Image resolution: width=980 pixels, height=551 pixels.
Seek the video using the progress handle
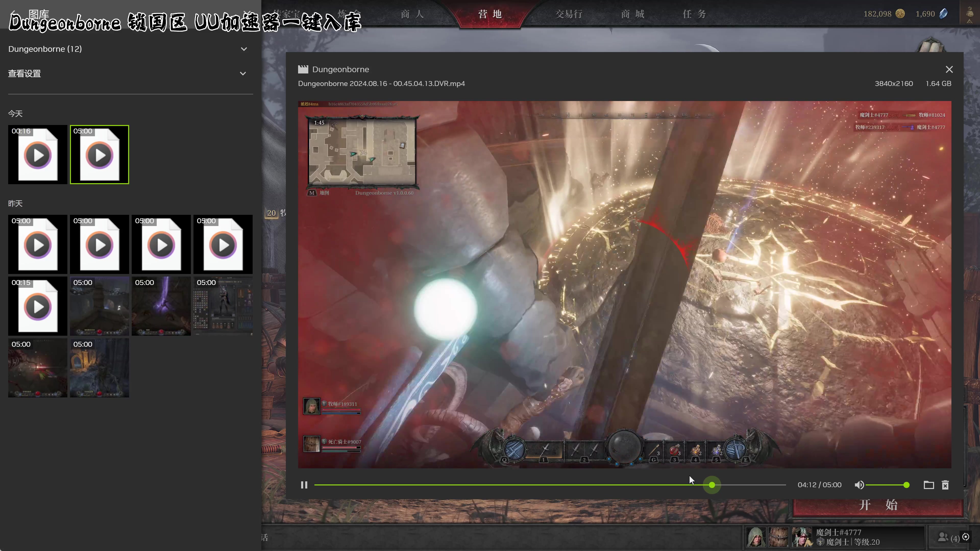point(712,485)
